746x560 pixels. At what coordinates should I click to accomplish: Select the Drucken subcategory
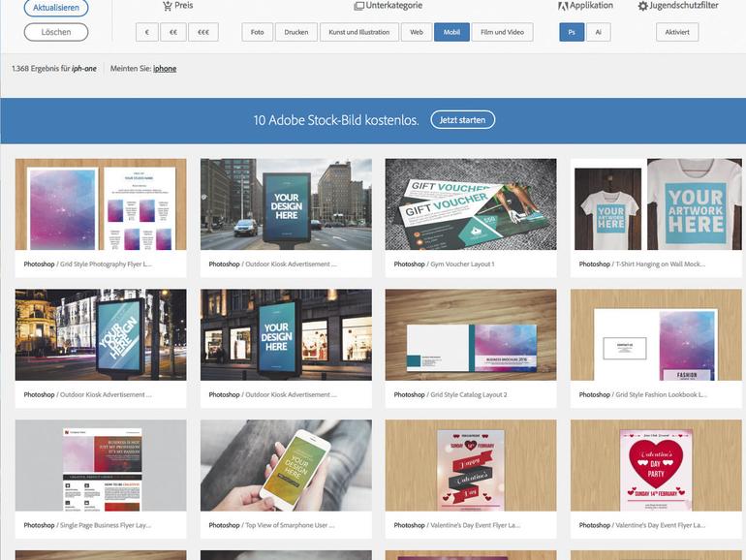pos(296,32)
